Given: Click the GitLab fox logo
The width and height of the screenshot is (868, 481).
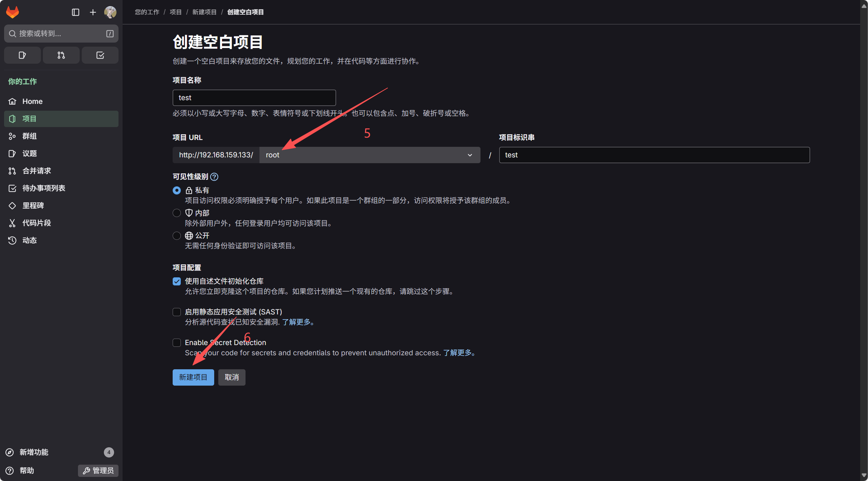Looking at the screenshot, I should click(13, 12).
